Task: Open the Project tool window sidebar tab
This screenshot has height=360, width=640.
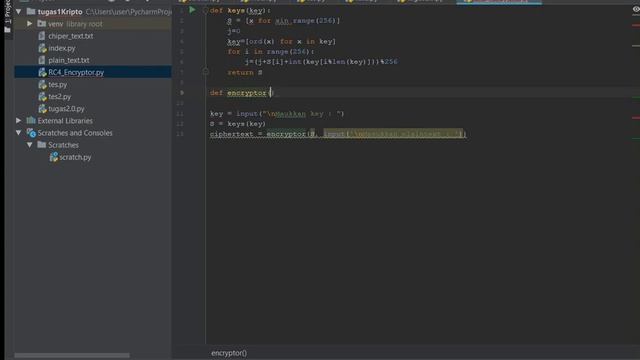Action: (x=8, y=17)
